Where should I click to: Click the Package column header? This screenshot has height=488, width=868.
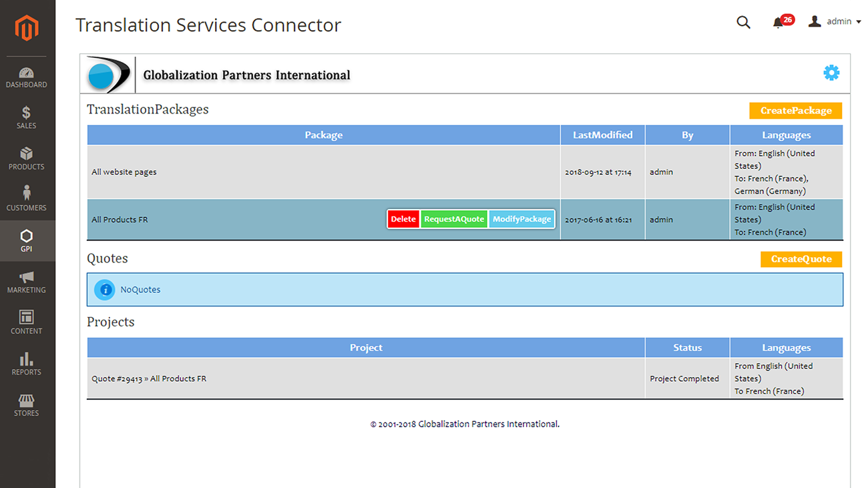[x=324, y=135]
